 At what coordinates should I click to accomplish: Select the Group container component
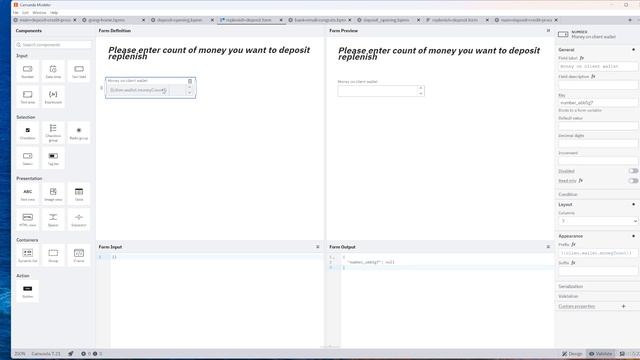[x=53, y=255]
